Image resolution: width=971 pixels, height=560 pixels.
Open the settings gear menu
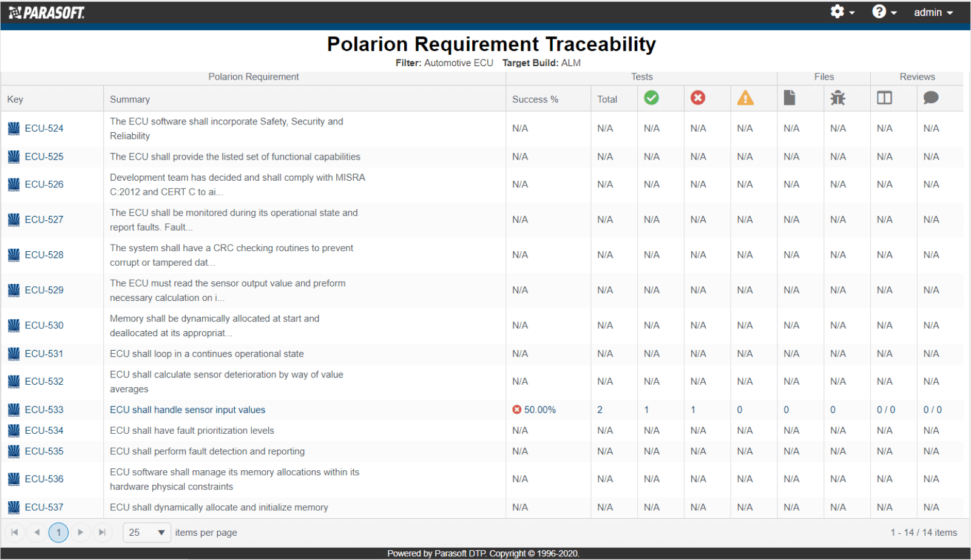[837, 12]
